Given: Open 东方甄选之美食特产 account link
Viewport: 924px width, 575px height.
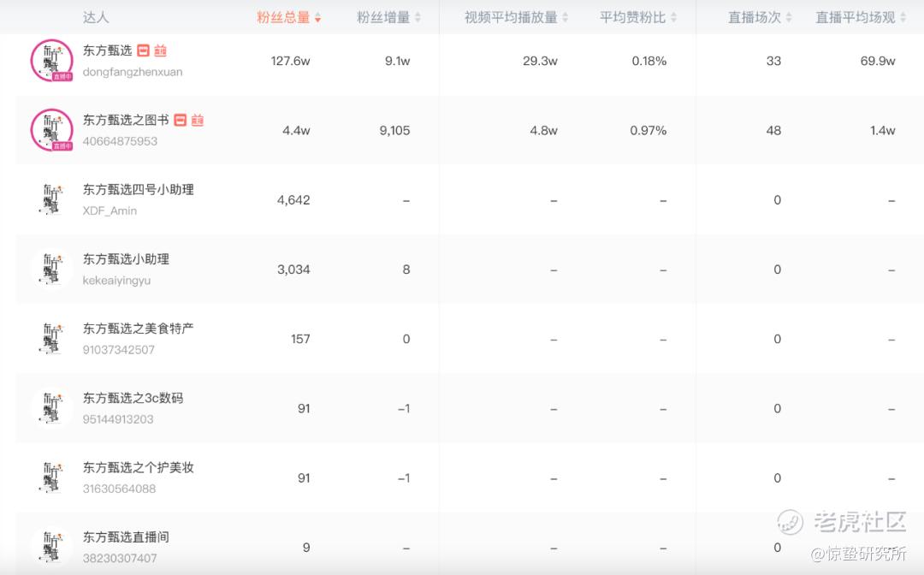Looking at the screenshot, I should point(138,329).
